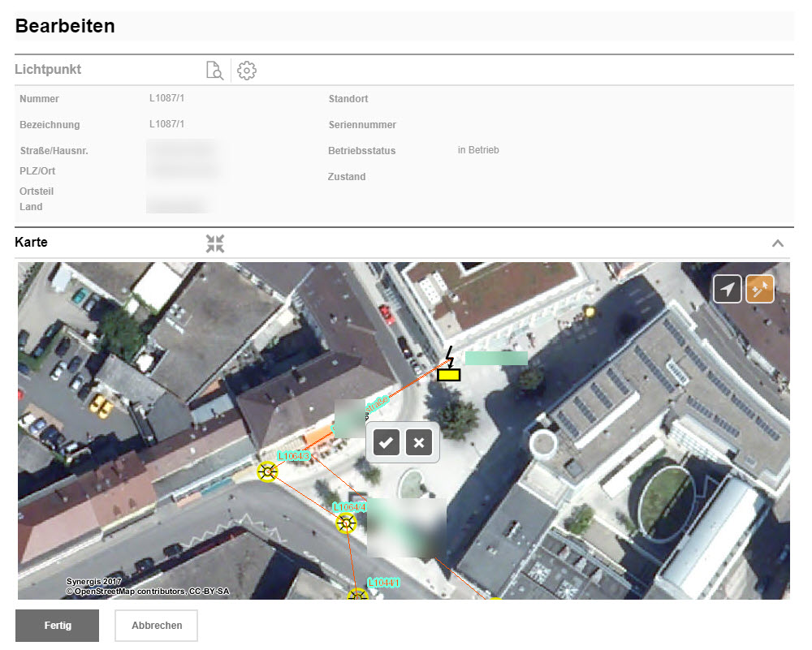Viewport: 812px width, 650px height.
Task: Confirm map edit with checkmark button
Action: 387,442
